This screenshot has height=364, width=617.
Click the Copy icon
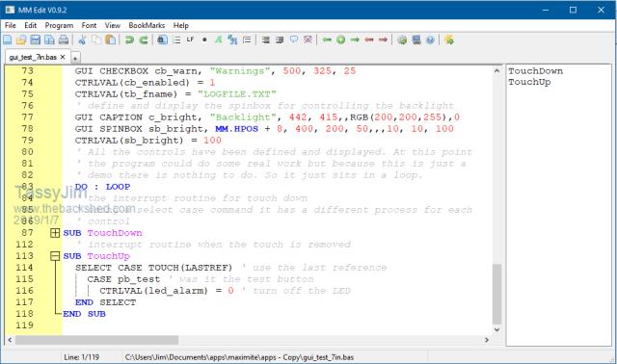pos(96,39)
